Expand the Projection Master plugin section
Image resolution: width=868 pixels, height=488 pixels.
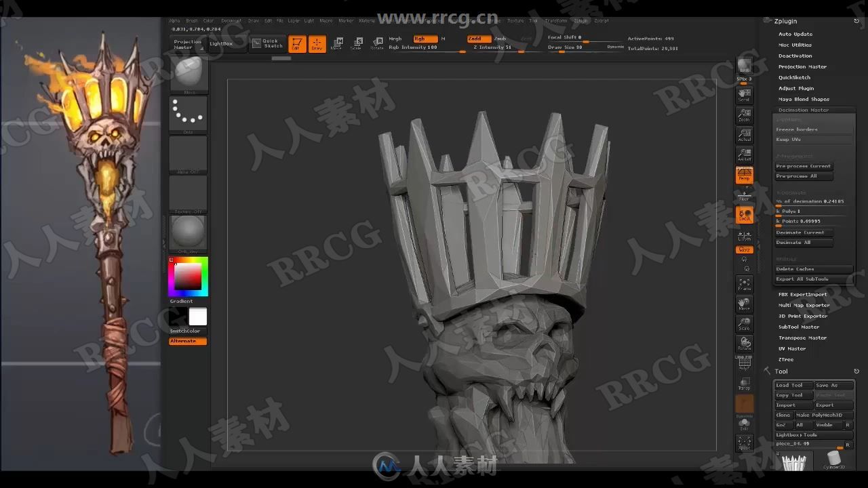(802, 66)
